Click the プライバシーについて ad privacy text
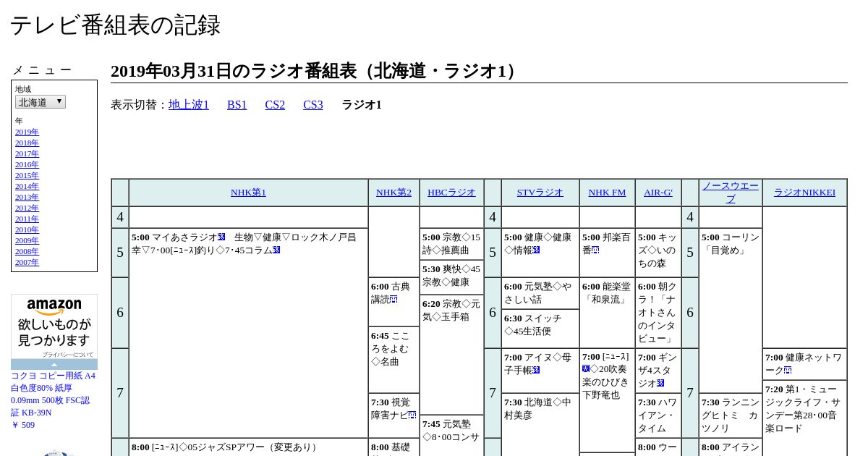Image resolution: width=868 pixels, height=456 pixels. [x=68, y=355]
